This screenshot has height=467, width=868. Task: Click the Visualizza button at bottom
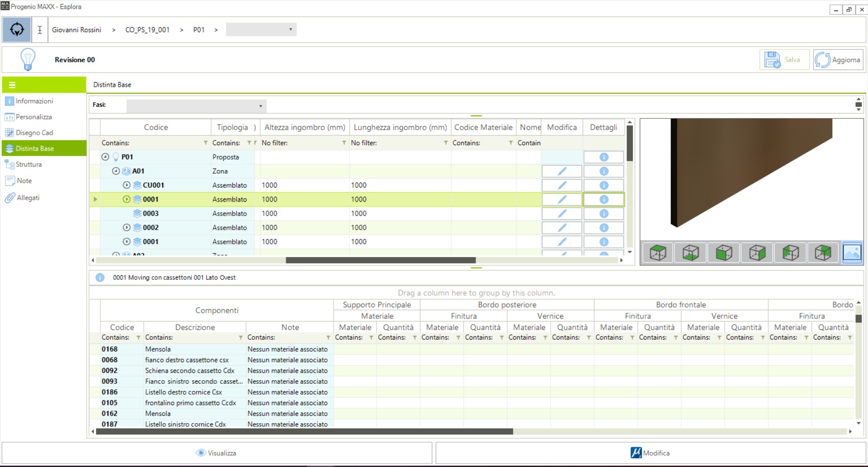click(x=217, y=453)
